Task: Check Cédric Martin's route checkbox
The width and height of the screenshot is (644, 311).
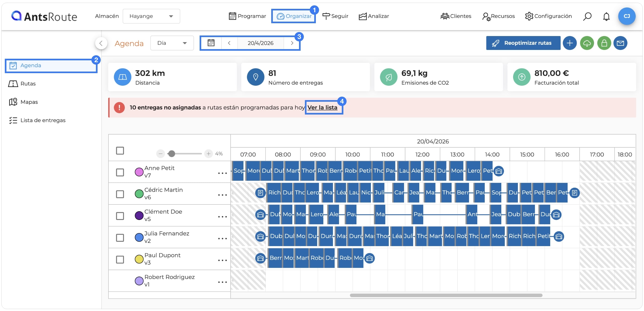Action: point(120,194)
